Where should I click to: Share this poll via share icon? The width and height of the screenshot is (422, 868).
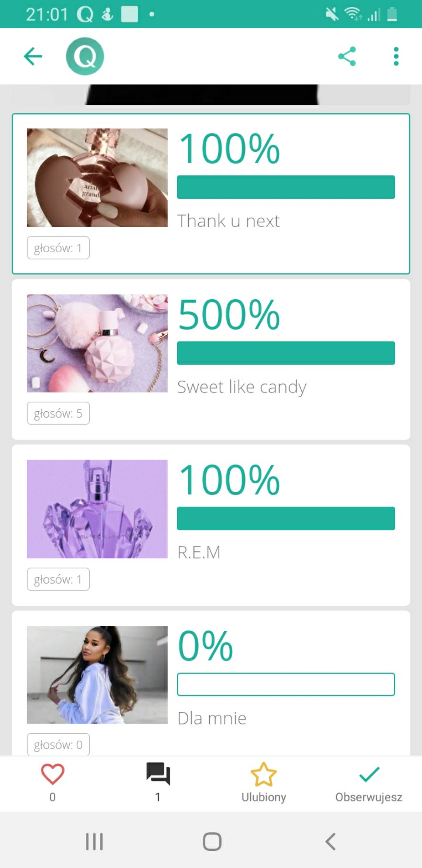(x=347, y=56)
